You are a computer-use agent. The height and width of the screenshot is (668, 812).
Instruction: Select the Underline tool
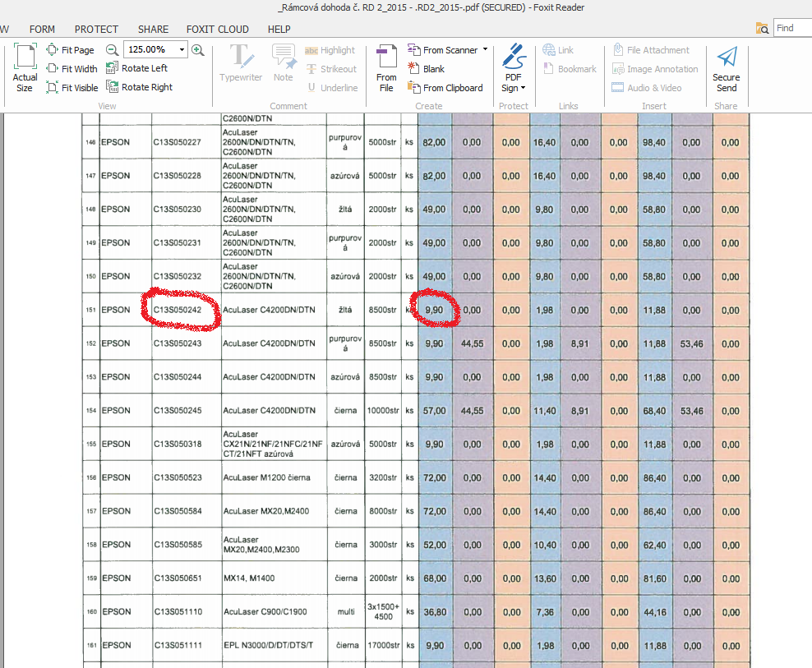click(333, 88)
